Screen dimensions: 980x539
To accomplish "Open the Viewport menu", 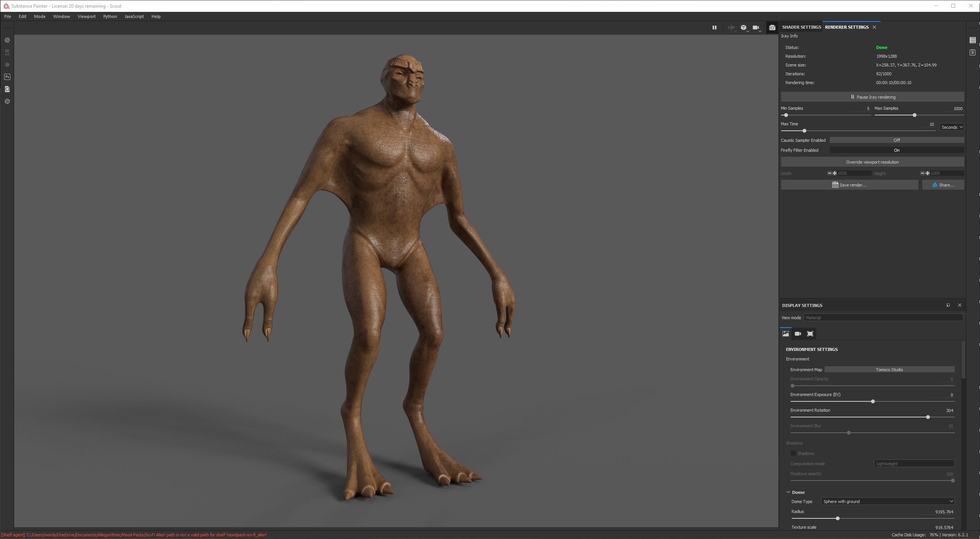I will [x=86, y=16].
